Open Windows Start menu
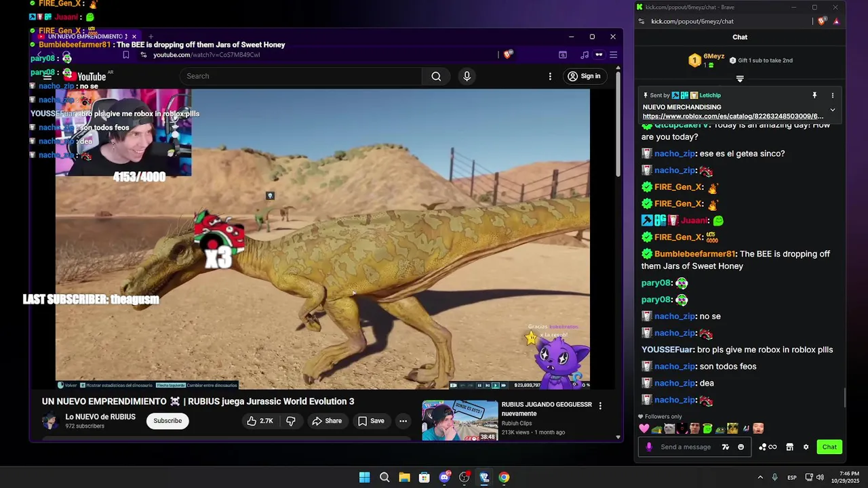Viewport: 868px width, 488px height. coord(364,477)
